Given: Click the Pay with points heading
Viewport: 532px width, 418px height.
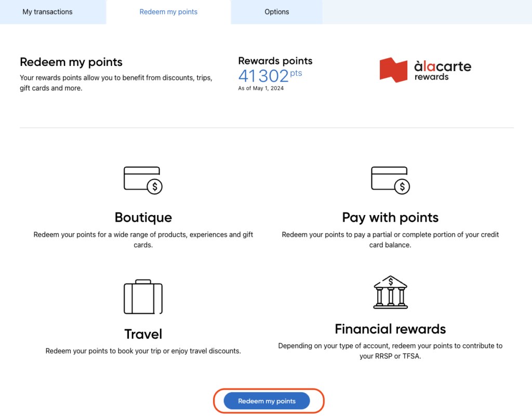Looking at the screenshot, I should coord(390,218).
